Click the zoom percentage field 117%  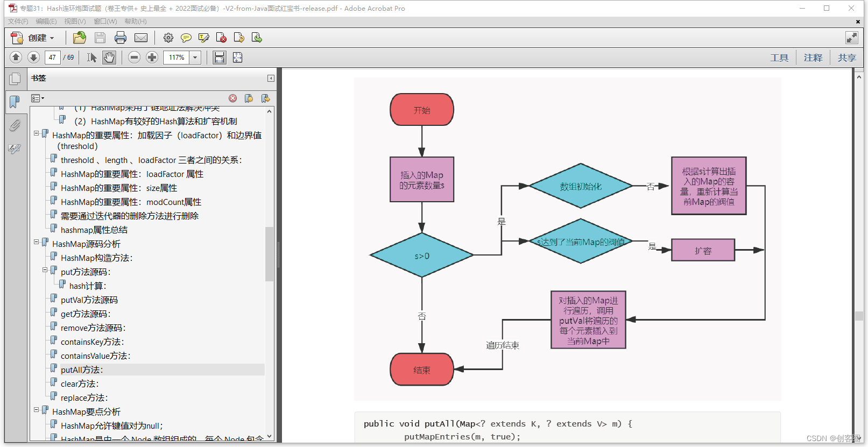(x=177, y=58)
